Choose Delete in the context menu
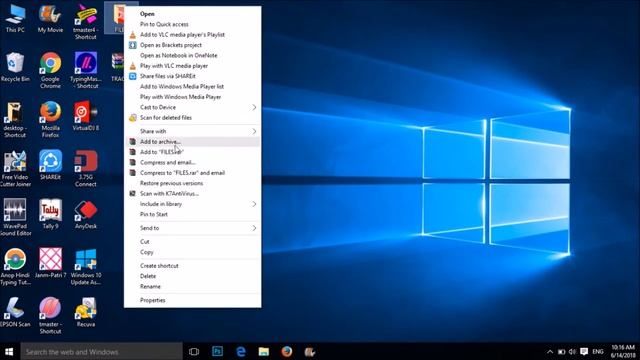The width and height of the screenshot is (640, 360). point(193,276)
